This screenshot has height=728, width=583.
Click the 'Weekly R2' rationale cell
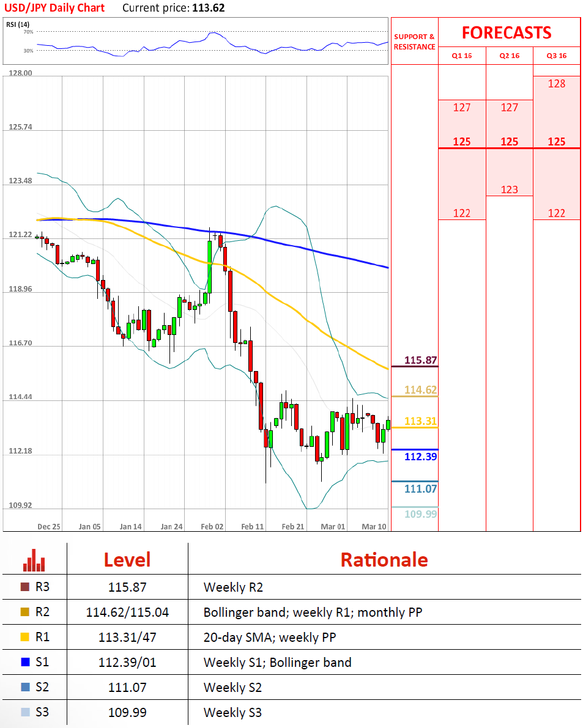[233, 587]
